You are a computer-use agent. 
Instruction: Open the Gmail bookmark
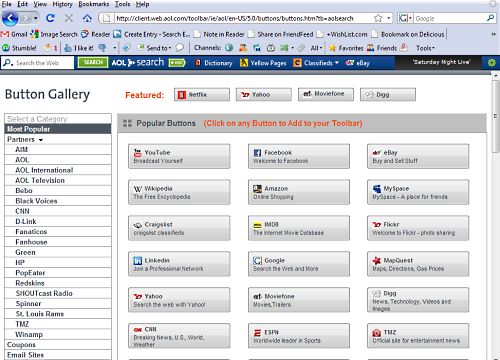tap(14, 34)
